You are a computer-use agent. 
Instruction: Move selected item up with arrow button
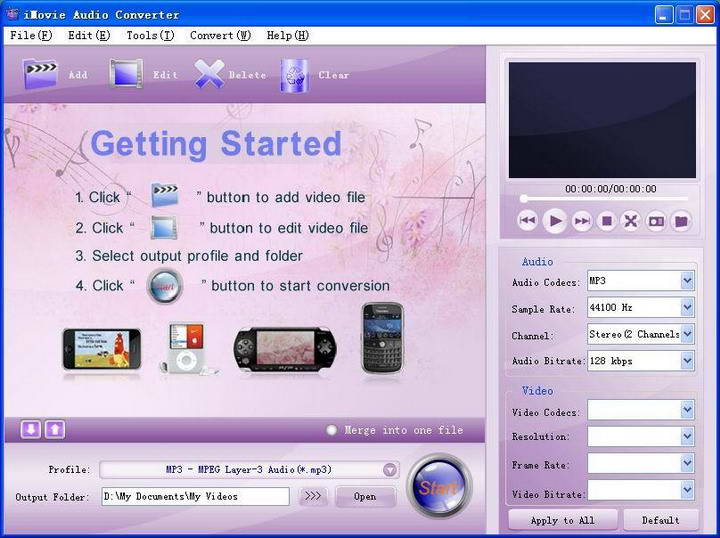pyautogui.click(x=55, y=430)
